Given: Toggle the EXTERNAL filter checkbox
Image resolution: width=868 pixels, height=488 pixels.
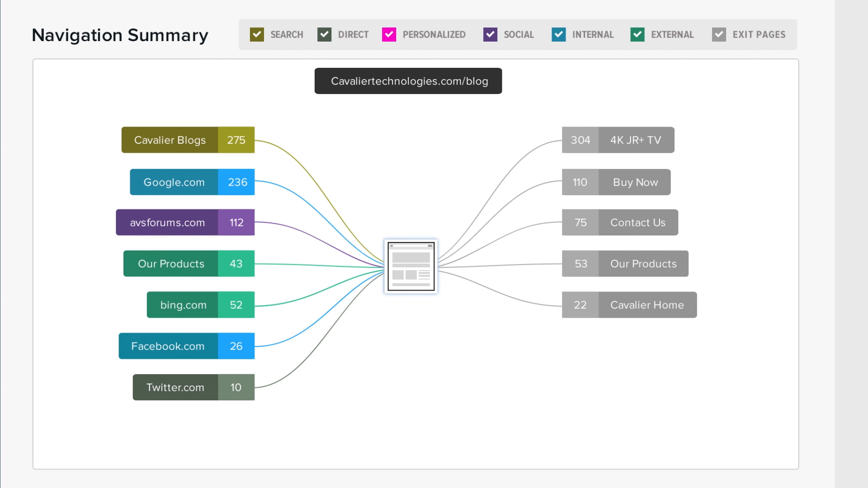Looking at the screenshot, I should click(x=637, y=35).
